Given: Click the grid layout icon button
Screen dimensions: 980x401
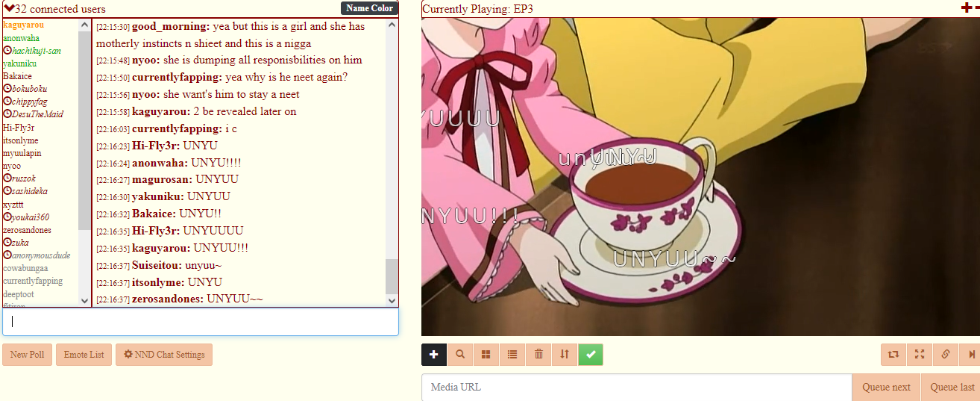Looking at the screenshot, I should point(486,355).
